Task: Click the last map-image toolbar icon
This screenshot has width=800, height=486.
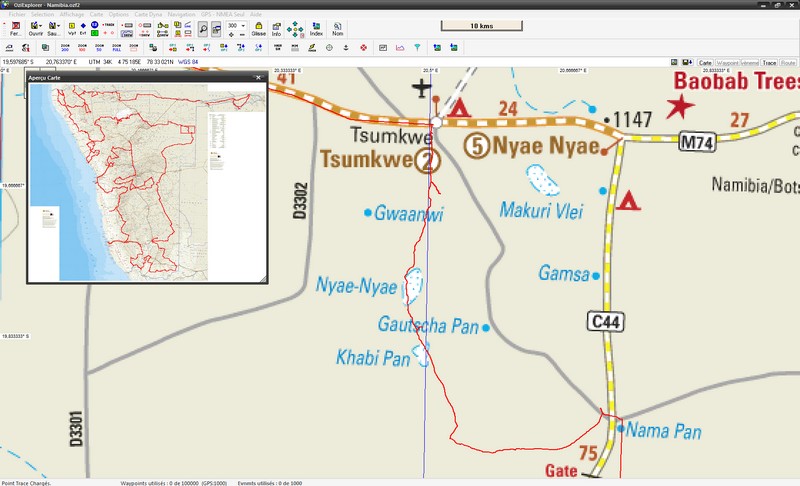Action: [454, 48]
